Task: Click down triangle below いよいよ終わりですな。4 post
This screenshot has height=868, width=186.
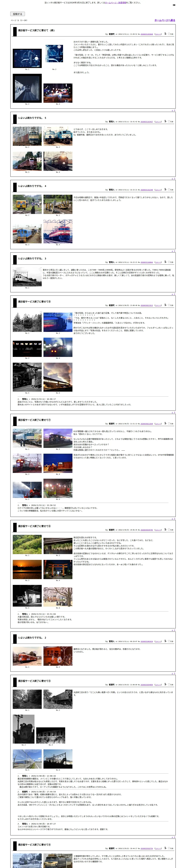Action: pyautogui.click(x=175, y=251)
